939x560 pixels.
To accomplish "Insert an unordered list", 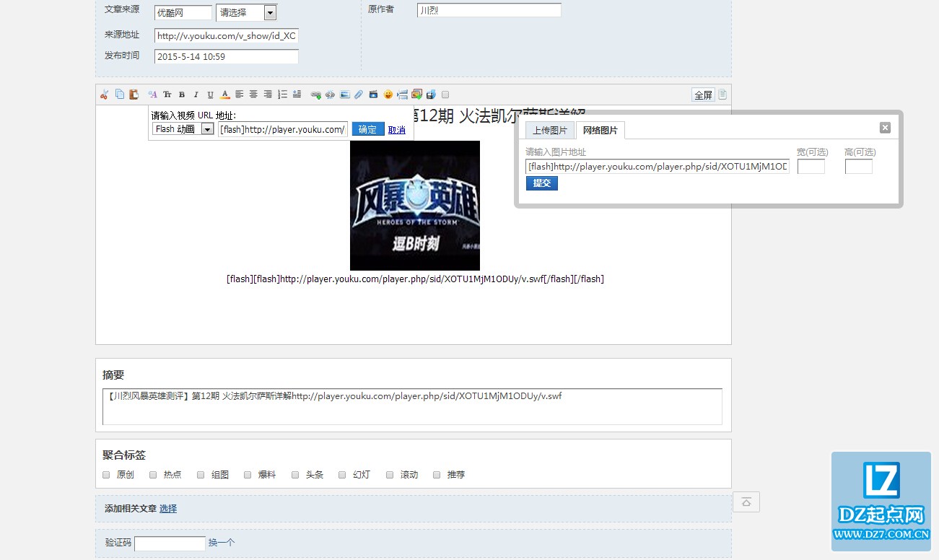I will (x=297, y=95).
